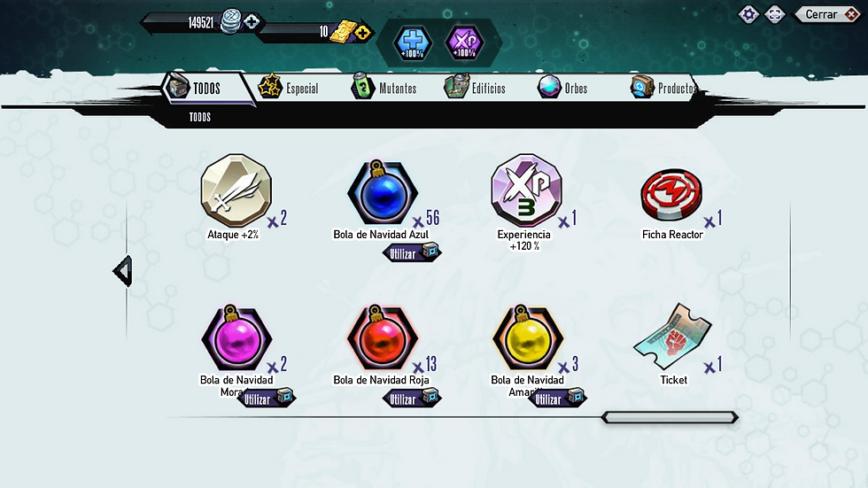This screenshot has height=488, width=868.
Task: Select the Ficha Reactor red chip
Action: click(x=671, y=195)
